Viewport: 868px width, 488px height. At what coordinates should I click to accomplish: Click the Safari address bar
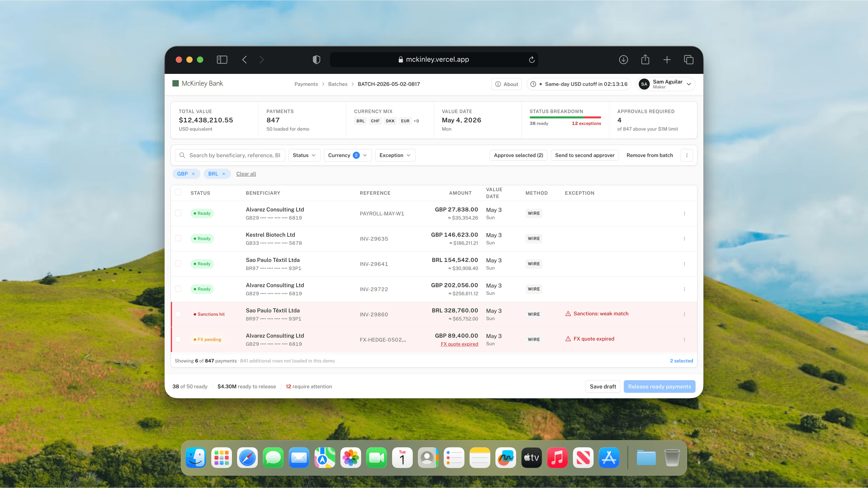[x=434, y=60]
